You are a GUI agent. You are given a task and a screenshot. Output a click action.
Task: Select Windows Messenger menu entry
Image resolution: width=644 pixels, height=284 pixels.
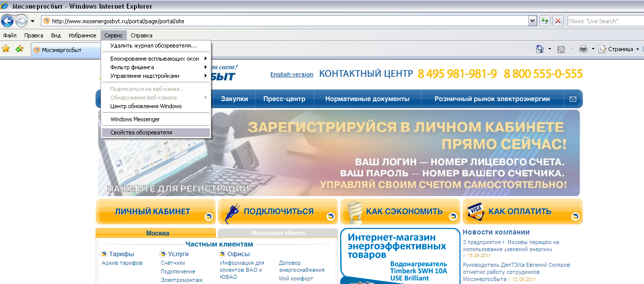pos(156,119)
